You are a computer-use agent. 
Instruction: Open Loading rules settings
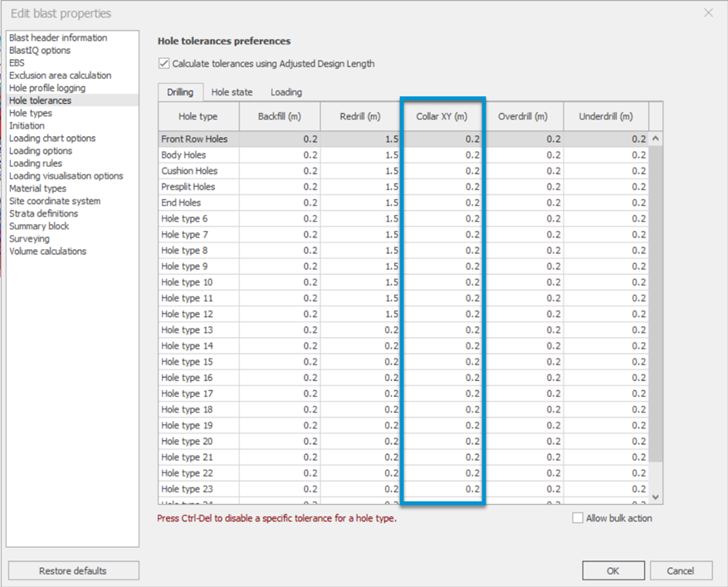[72, 163]
